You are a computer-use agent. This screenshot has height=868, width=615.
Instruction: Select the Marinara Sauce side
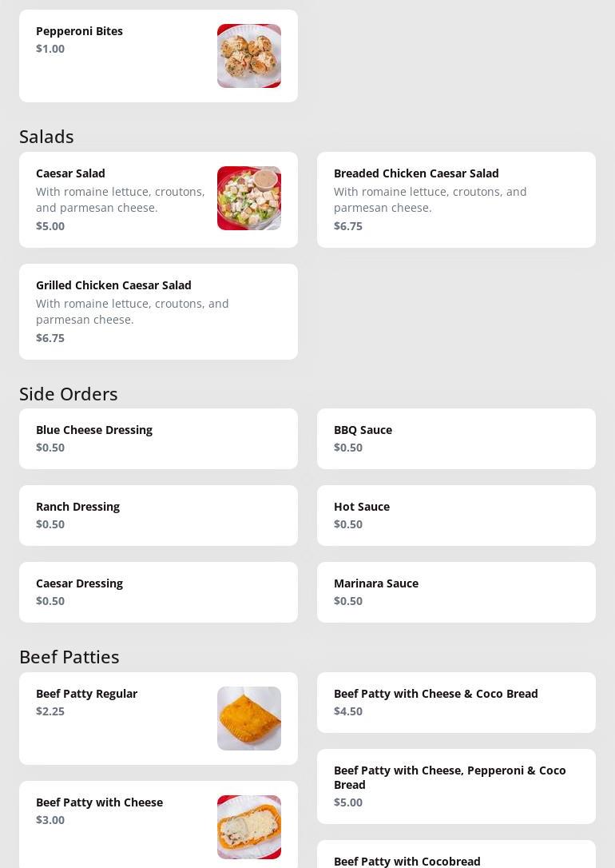pos(455,592)
